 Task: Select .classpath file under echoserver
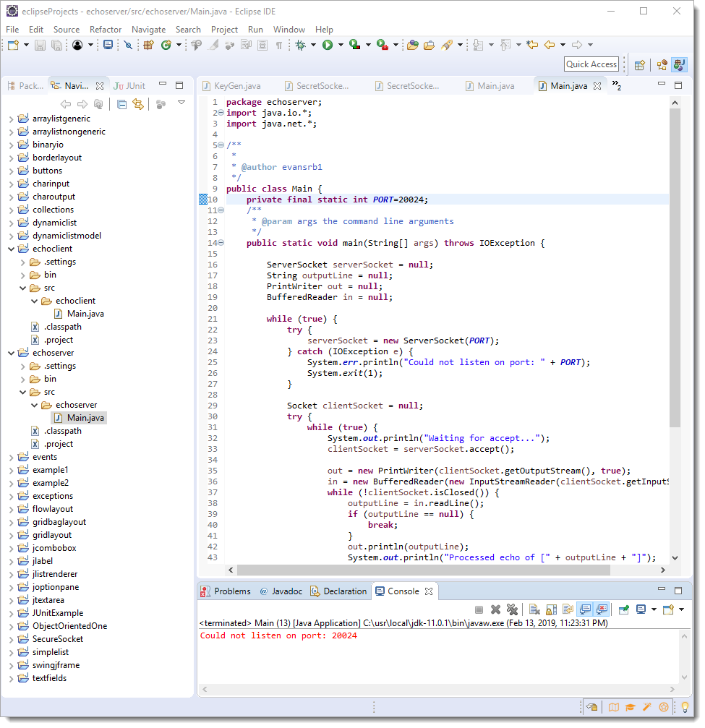pyautogui.click(x=56, y=432)
